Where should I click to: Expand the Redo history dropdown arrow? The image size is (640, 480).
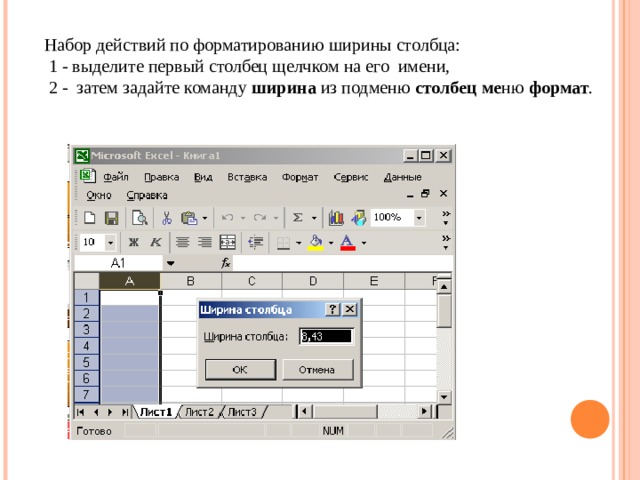[276, 218]
